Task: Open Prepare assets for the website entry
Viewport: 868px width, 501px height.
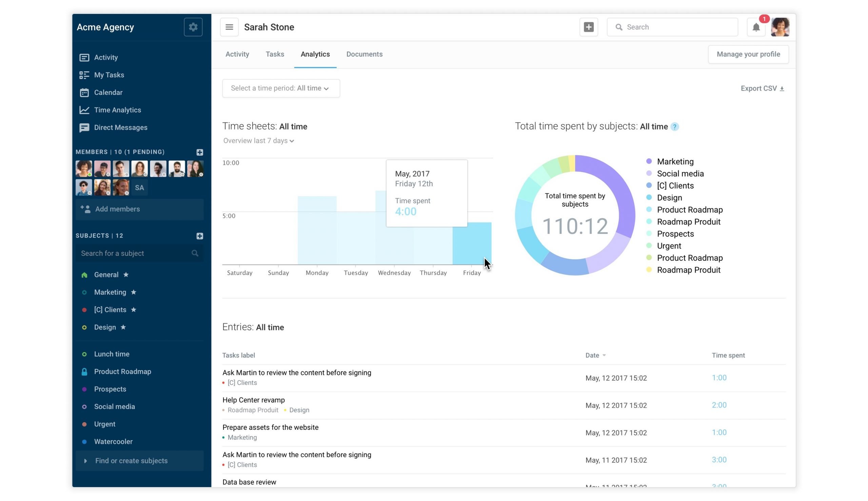Action: coord(270,427)
